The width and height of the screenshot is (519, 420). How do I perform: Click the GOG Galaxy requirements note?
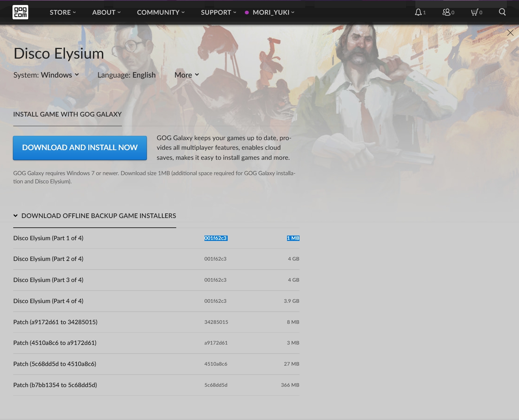(x=154, y=177)
